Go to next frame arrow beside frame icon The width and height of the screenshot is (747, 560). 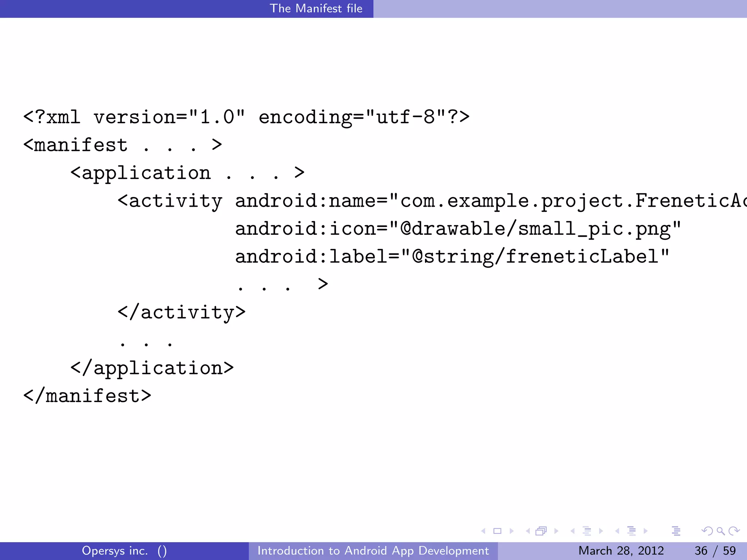coord(556,531)
